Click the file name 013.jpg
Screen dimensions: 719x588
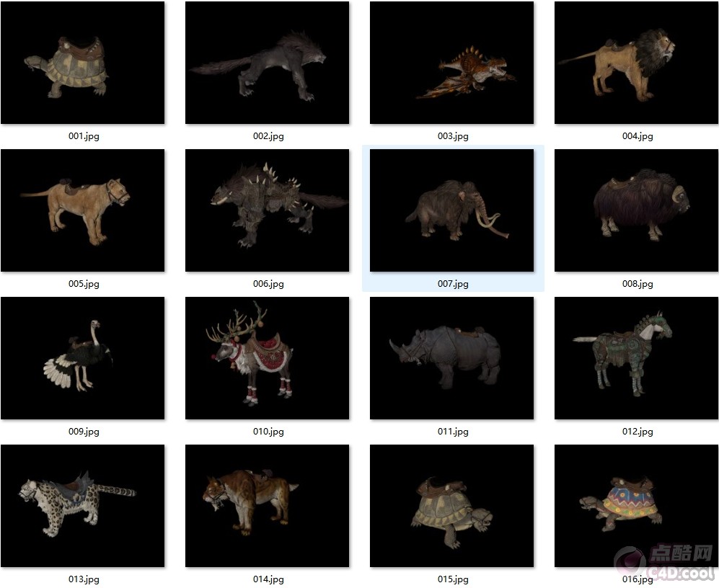84,579
